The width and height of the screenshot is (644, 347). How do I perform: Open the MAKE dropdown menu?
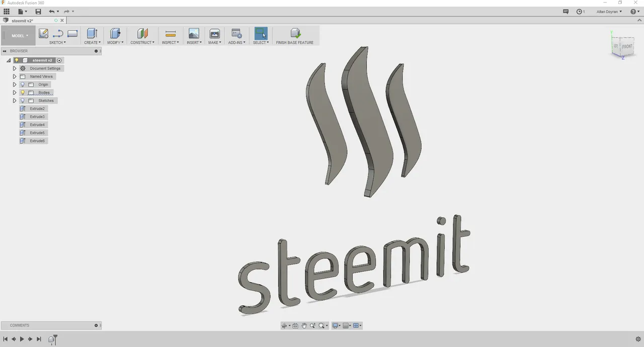click(x=214, y=43)
